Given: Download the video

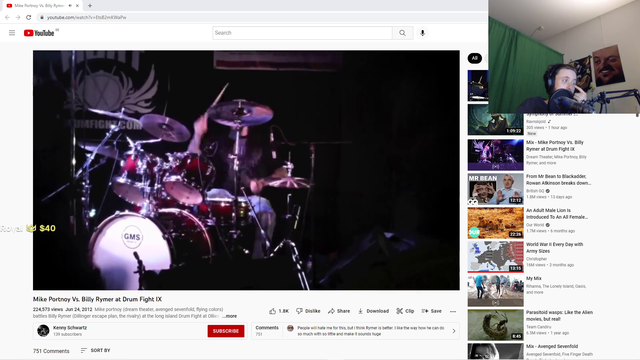Looking at the screenshot, I should tap(373, 311).
